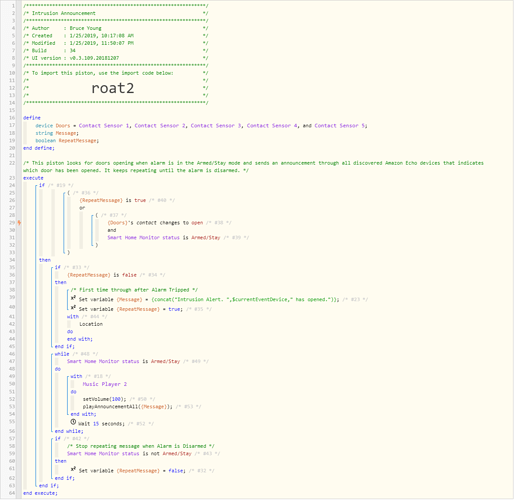The height and width of the screenshot is (500, 517).
Task: Click Contact Sensor 2 in the device list
Action: 160,126
